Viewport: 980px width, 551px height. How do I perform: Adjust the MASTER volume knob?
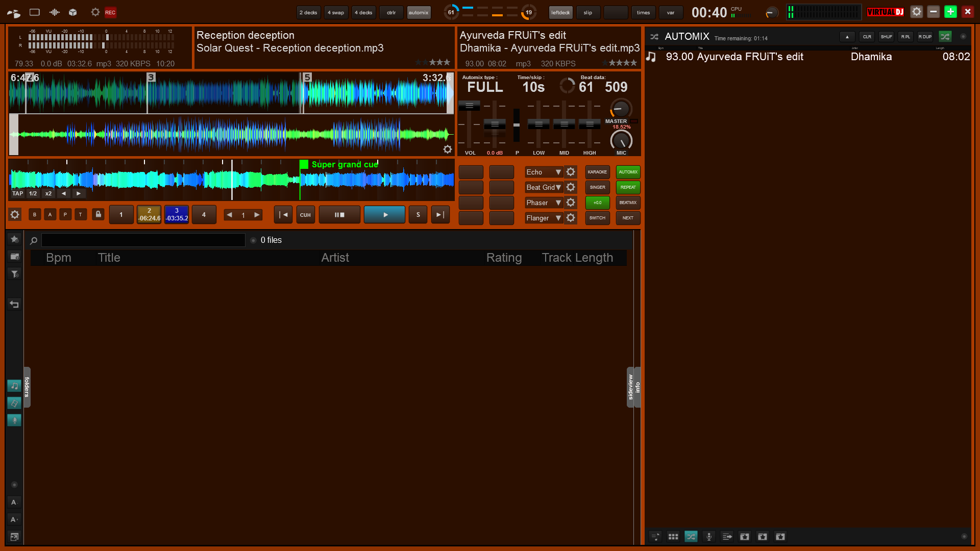[621, 109]
